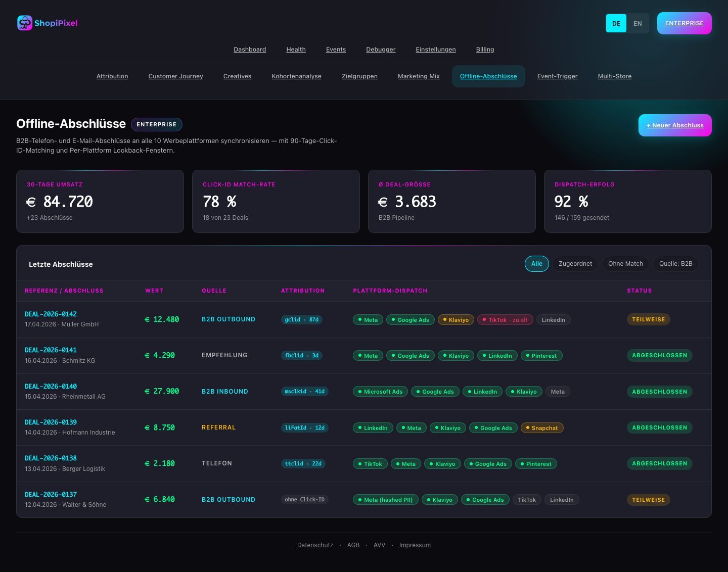Open the Health page
This screenshot has height=572, width=728.
point(296,50)
